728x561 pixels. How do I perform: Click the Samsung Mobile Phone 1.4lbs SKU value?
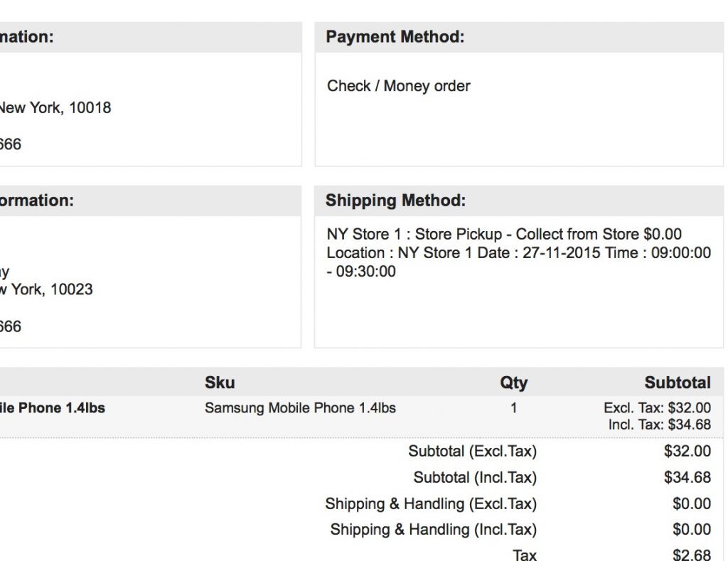pos(300,408)
